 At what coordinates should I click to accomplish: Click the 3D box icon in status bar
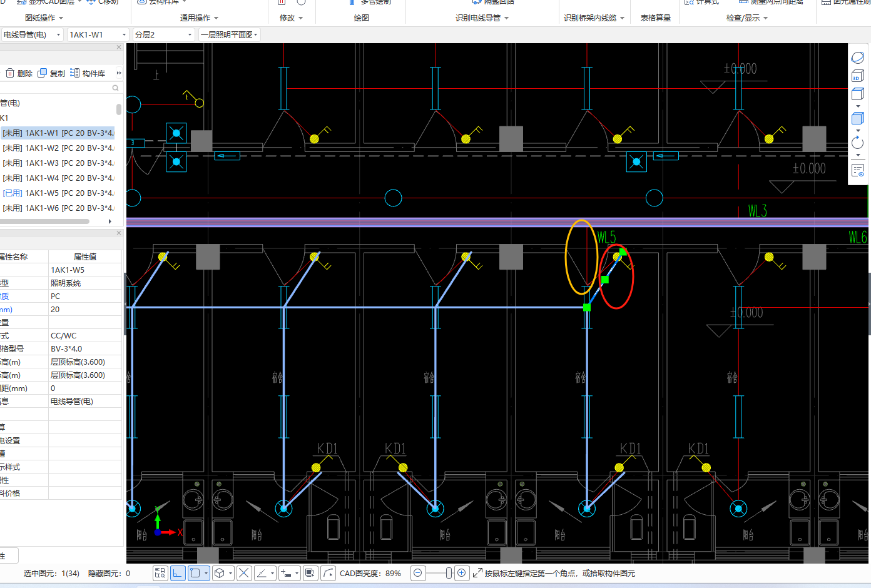click(220, 573)
